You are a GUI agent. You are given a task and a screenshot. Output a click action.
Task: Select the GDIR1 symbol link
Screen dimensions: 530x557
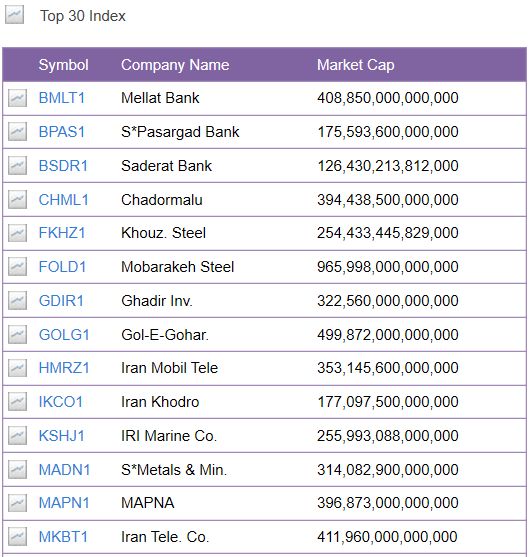click(61, 301)
